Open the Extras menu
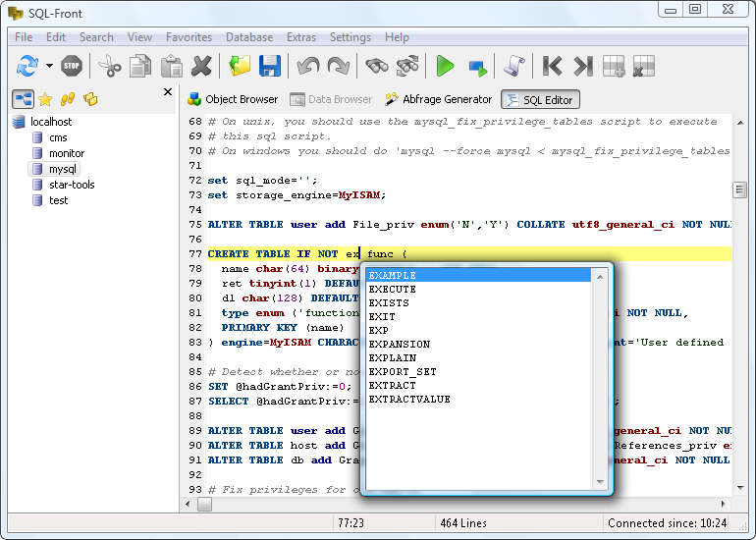 click(x=301, y=37)
